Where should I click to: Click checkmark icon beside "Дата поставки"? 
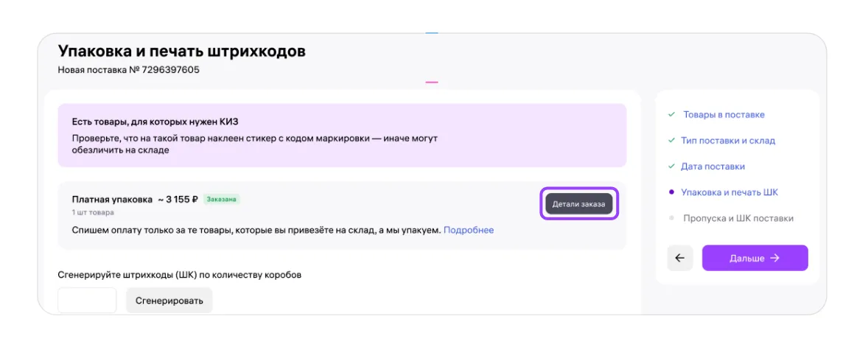click(x=671, y=166)
